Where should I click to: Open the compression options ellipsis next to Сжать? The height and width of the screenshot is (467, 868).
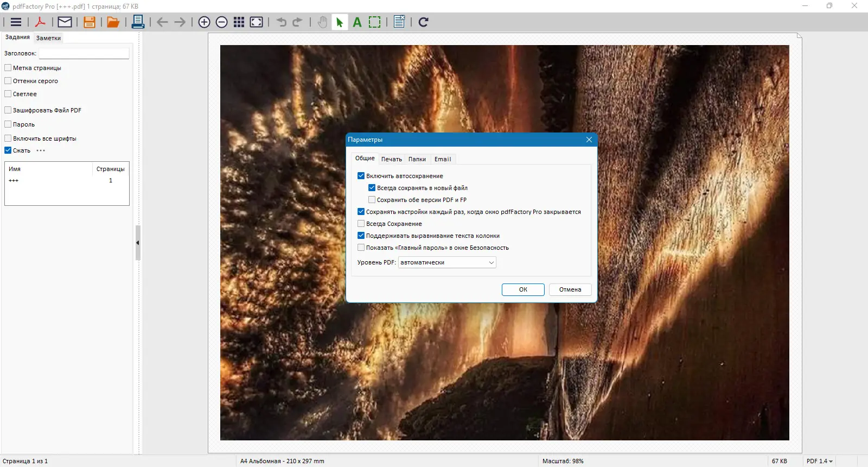(41, 150)
